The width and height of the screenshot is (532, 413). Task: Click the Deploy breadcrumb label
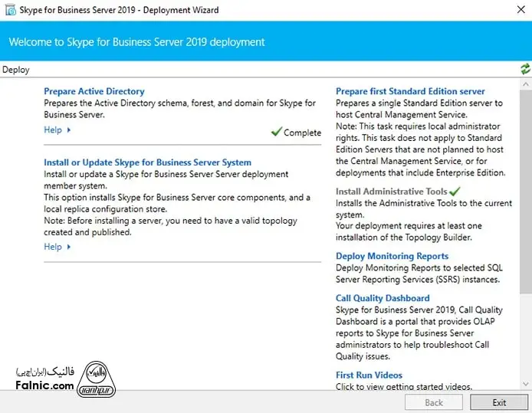pyautogui.click(x=15, y=70)
